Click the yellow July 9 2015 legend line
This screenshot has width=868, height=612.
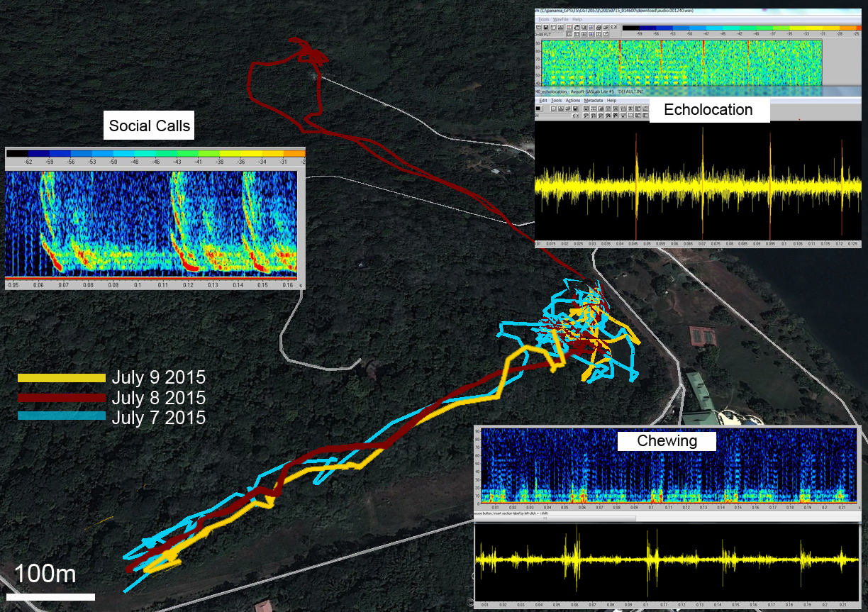[x=61, y=378]
